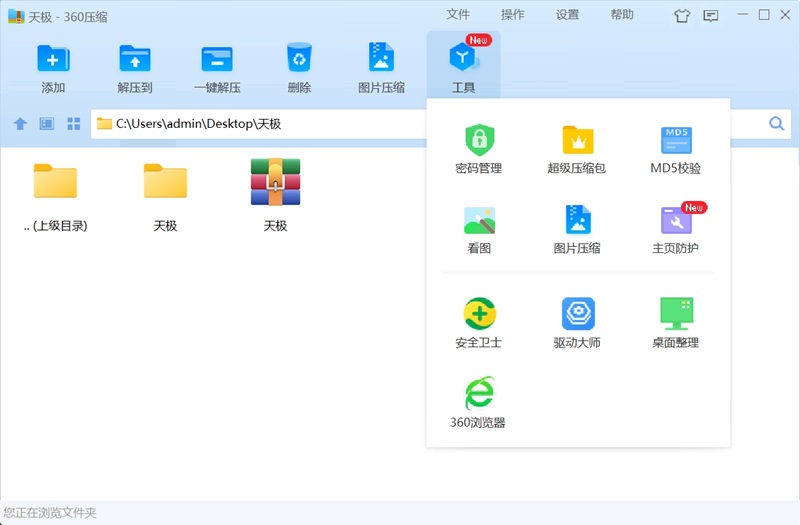Click the 删除 (Delete) trash icon
Viewport: 800px width, 525px height.
(299, 58)
